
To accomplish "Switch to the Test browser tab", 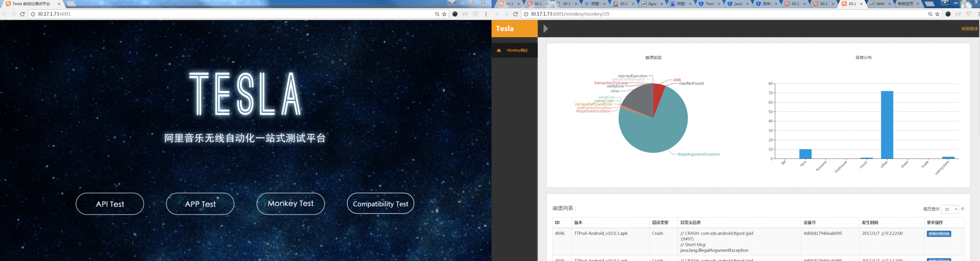I will click(x=709, y=4).
